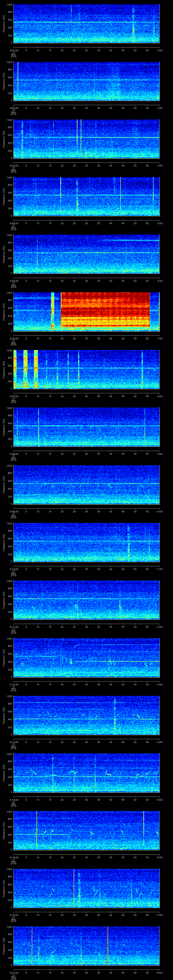173x980 pixels.
Task: Open the spectrogram panel starting at 6:09:00
Action: point(86,485)
